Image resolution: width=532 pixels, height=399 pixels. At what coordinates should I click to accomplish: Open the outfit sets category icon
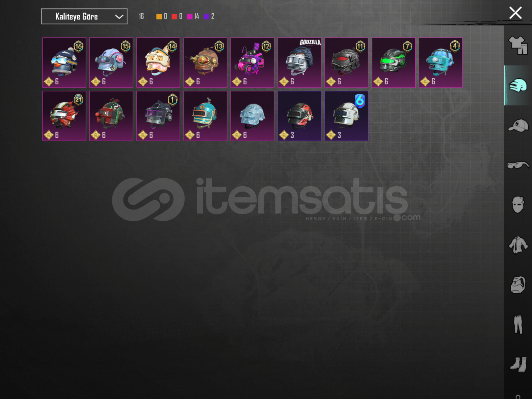[x=518, y=45]
